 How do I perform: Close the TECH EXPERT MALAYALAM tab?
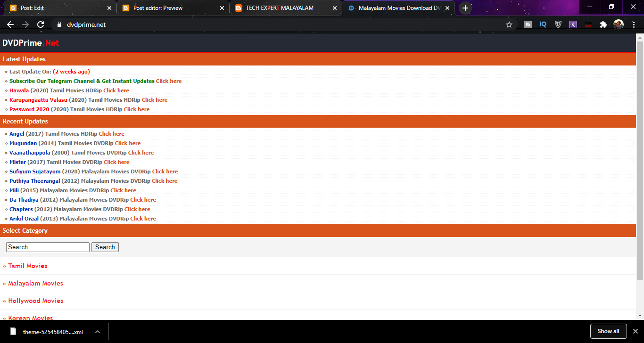pos(335,8)
